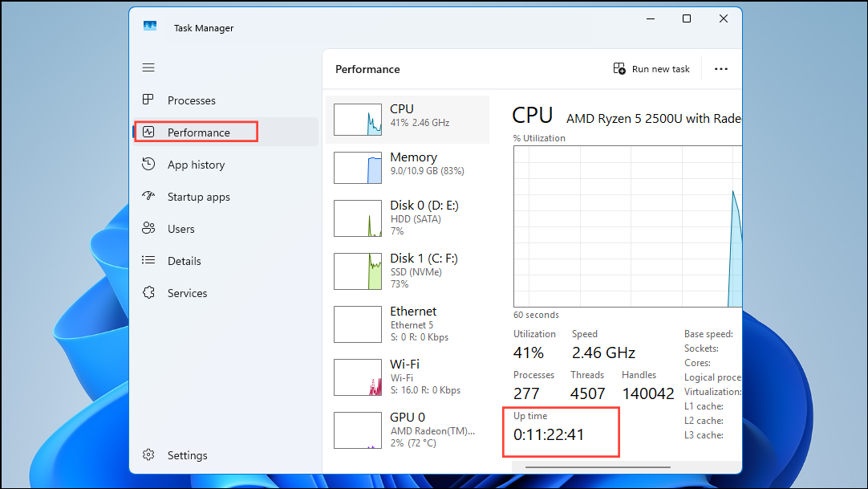The image size is (868, 489).
Task: Click the Performance page heading
Action: coord(367,69)
